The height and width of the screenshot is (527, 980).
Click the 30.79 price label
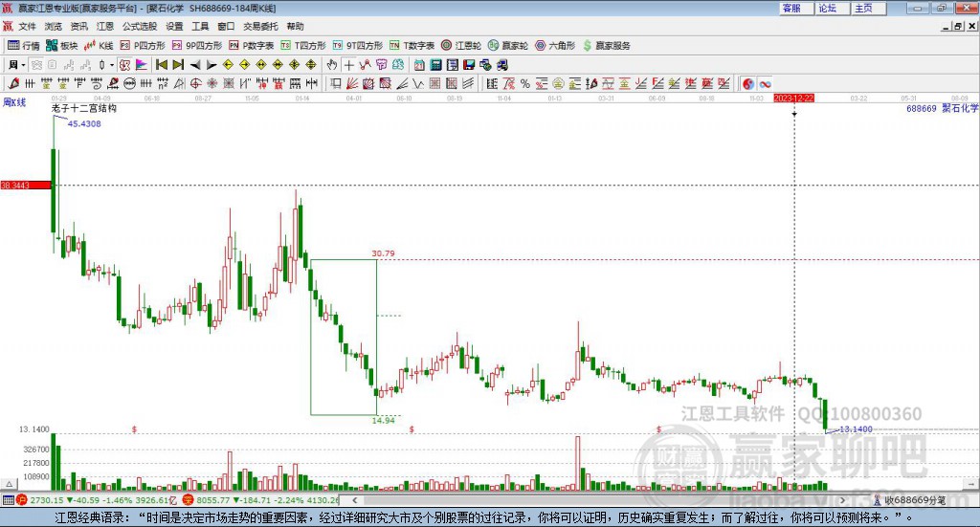[x=383, y=253]
